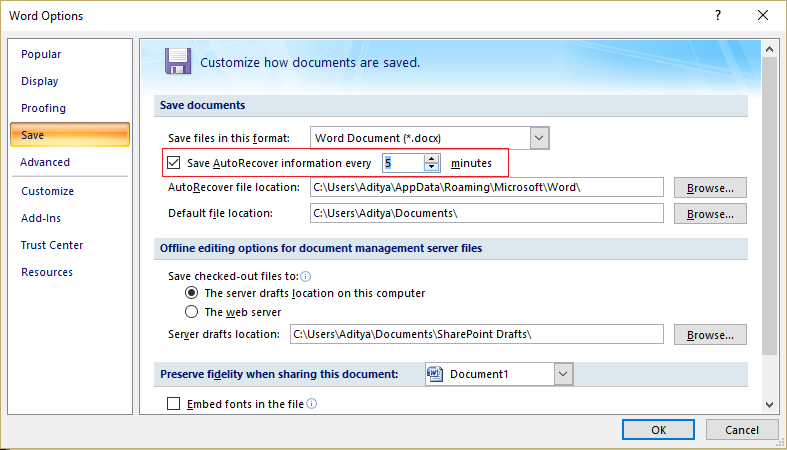The width and height of the screenshot is (787, 450).
Task: Go to the Proofing category
Action: 43,108
